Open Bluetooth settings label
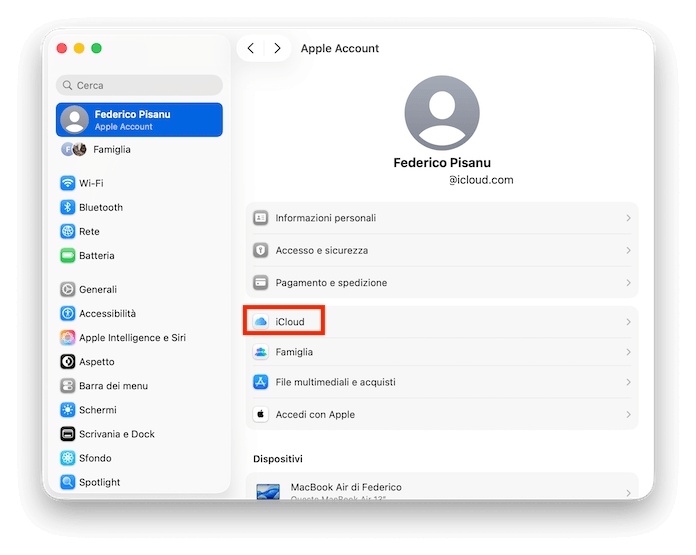Viewport: 696px width, 555px height. [101, 207]
